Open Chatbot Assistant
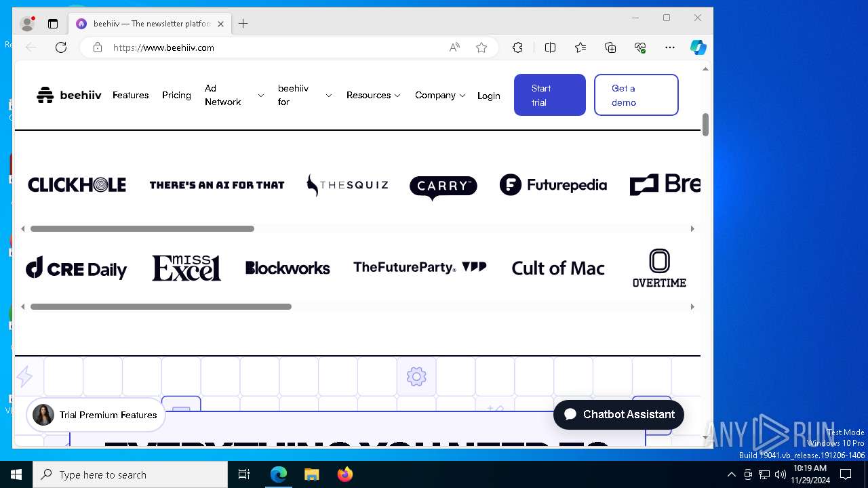 coord(618,414)
